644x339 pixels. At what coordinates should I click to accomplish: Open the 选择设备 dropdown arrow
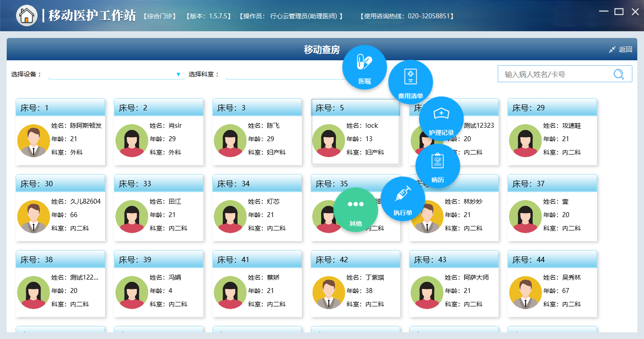pos(178,74)
